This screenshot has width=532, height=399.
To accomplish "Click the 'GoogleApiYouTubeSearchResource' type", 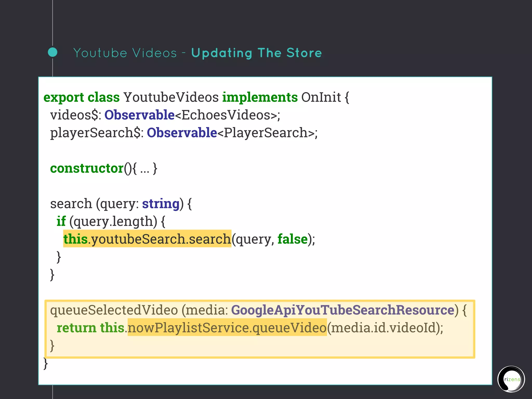I will [343, 310].
